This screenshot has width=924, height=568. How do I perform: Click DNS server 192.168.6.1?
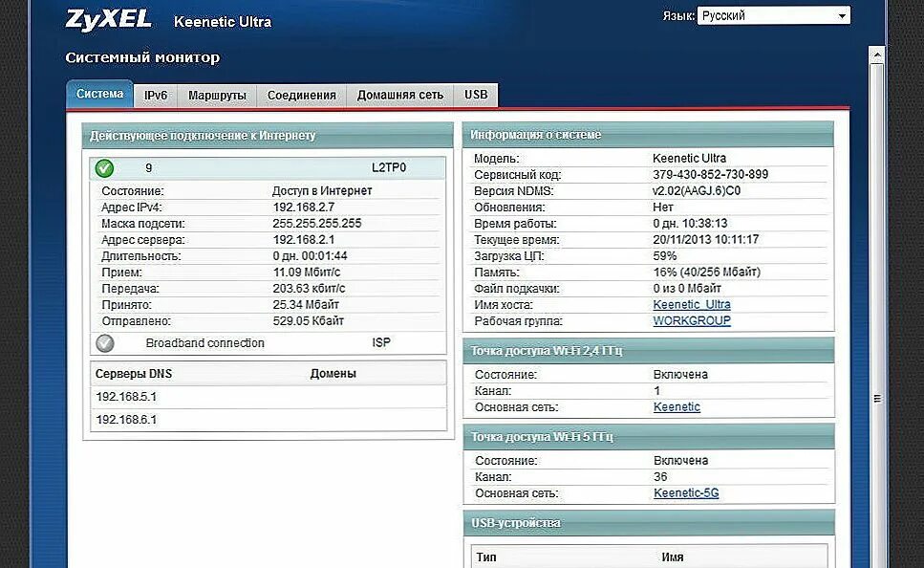coord(126,420)
